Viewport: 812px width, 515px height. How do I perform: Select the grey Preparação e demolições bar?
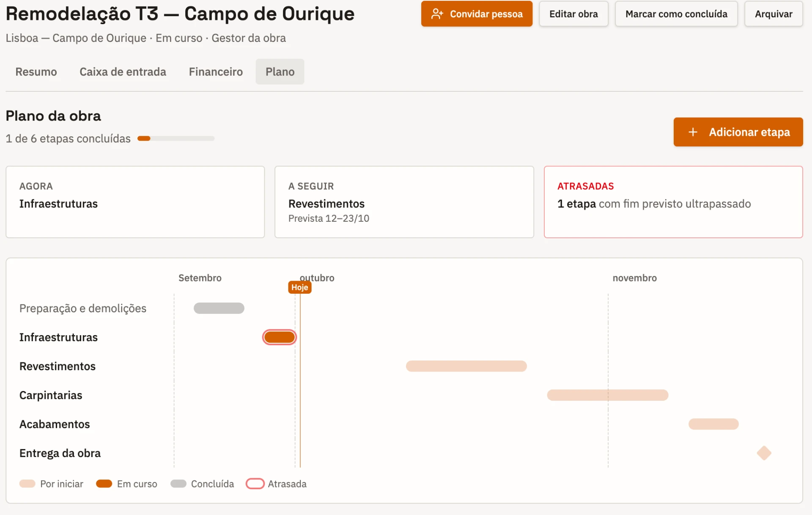[x=219, y=308]
